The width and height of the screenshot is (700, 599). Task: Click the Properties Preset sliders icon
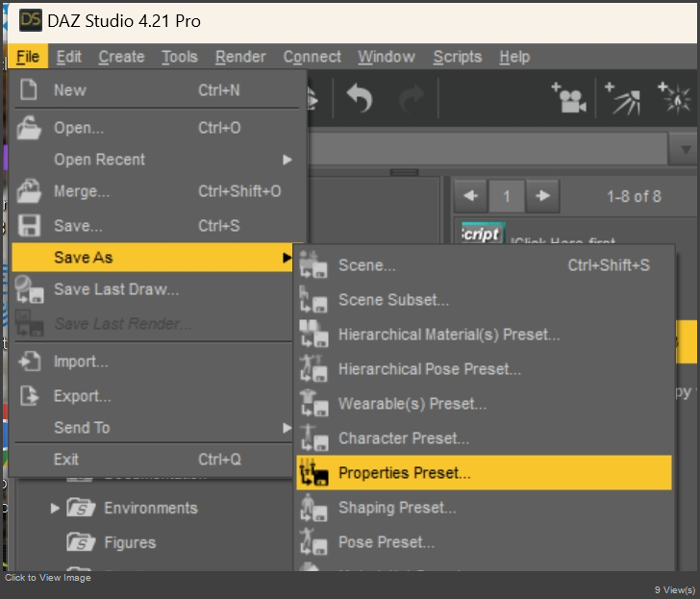pos(312,473)
